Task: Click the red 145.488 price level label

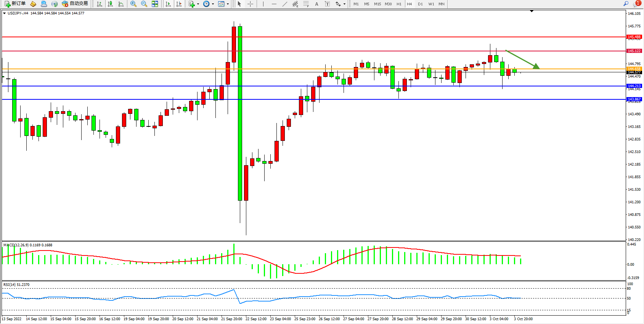Action: point(634,37)
